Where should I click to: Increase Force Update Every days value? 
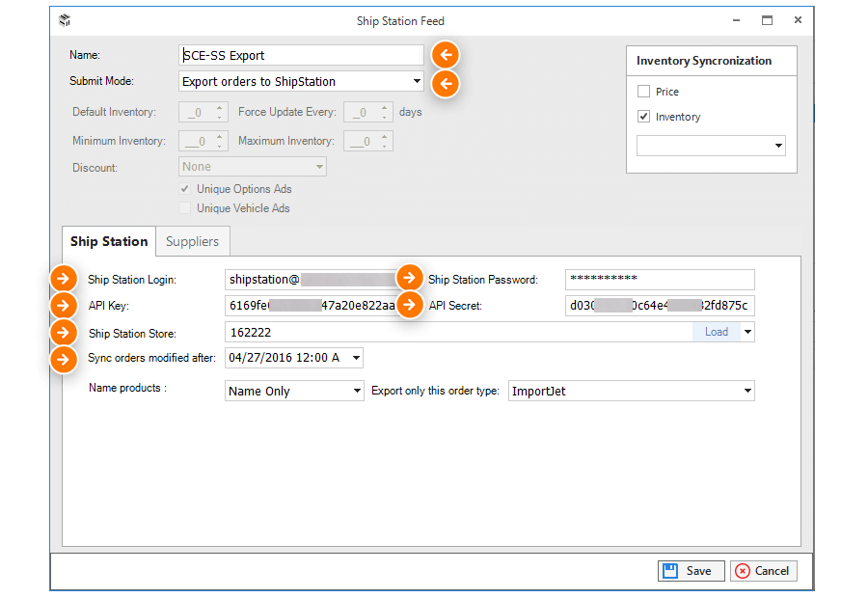pos(384,107)
